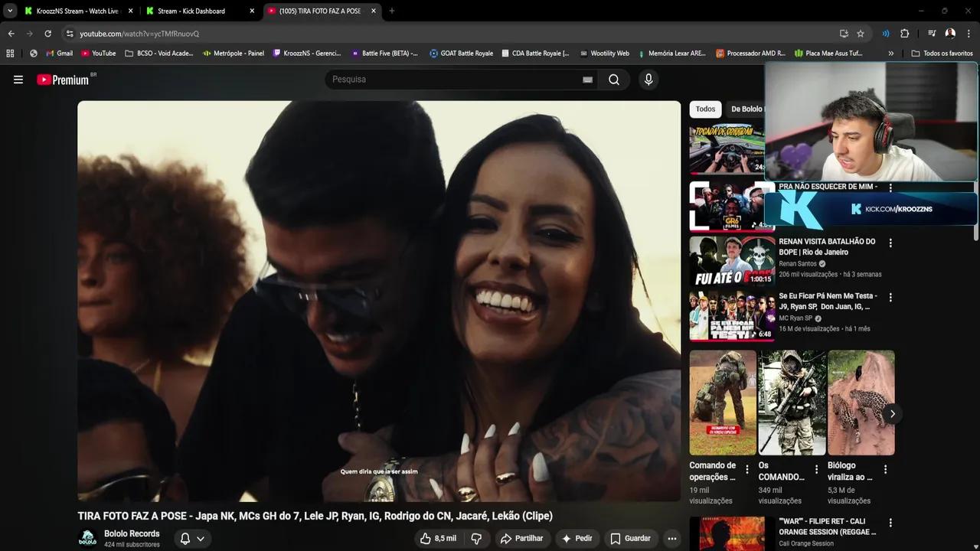Bookmark the page with the star icon
Screen dimensions: 980x551
point(861,34)
